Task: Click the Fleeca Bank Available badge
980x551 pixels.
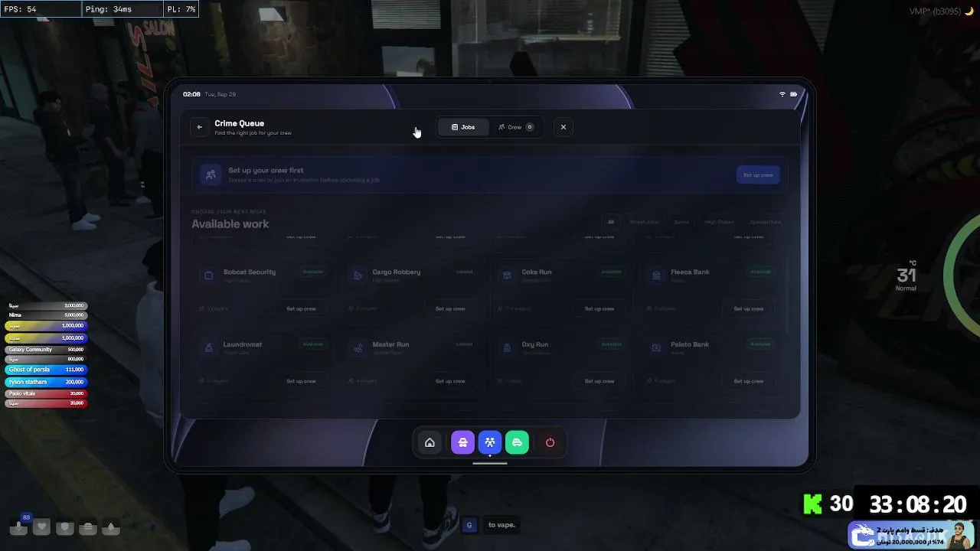Action: (760, 272)
